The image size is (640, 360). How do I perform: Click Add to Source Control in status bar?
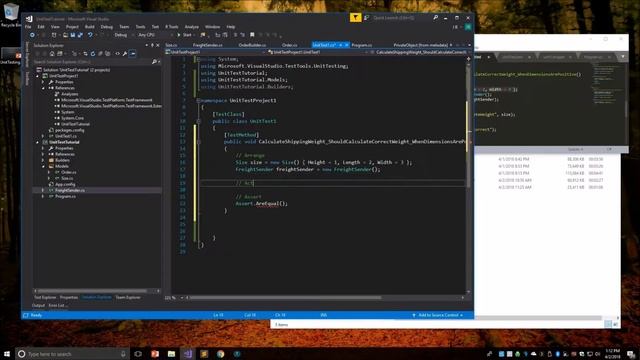pos(438,315)
